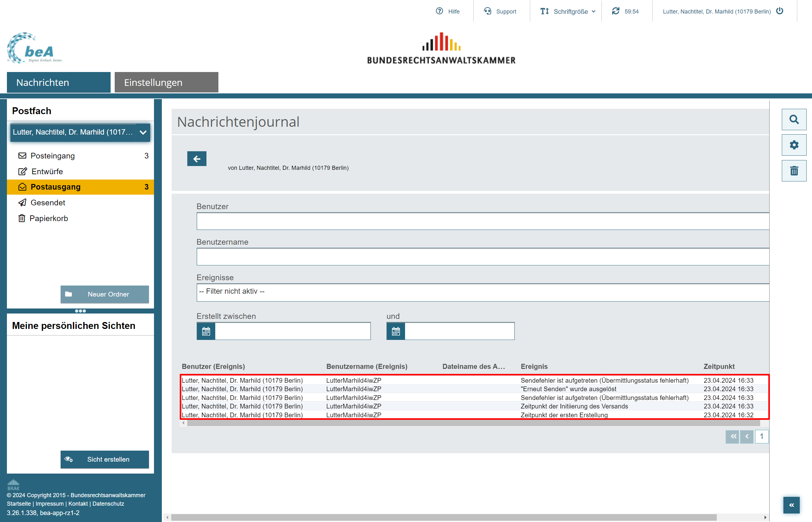812x522 pixels.
Task: Switch to the Einstellungen tab
Action: tap(166, 82)
